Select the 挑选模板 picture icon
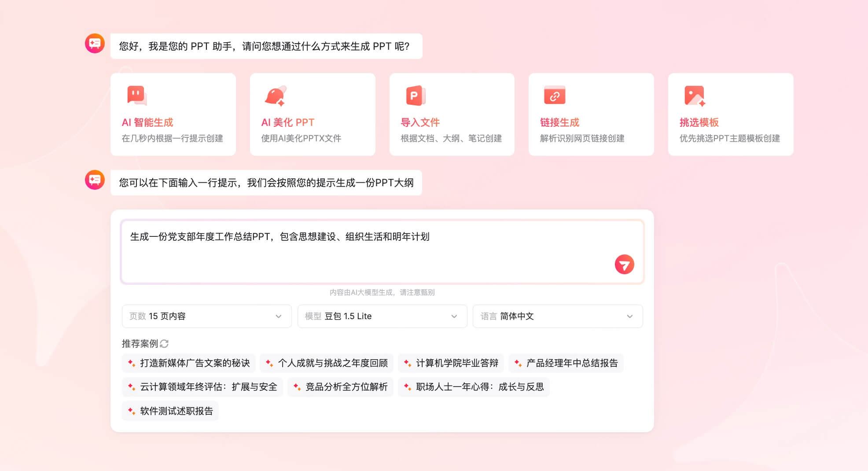Image resolution: width=868 pixels, height=471 pixels. tap(694, 96)
